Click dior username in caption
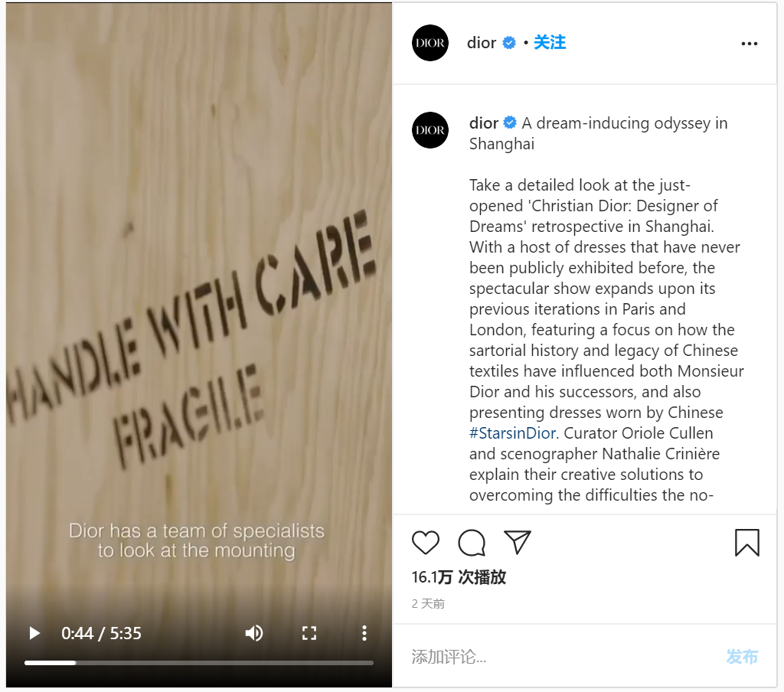 tap(484, 123)
